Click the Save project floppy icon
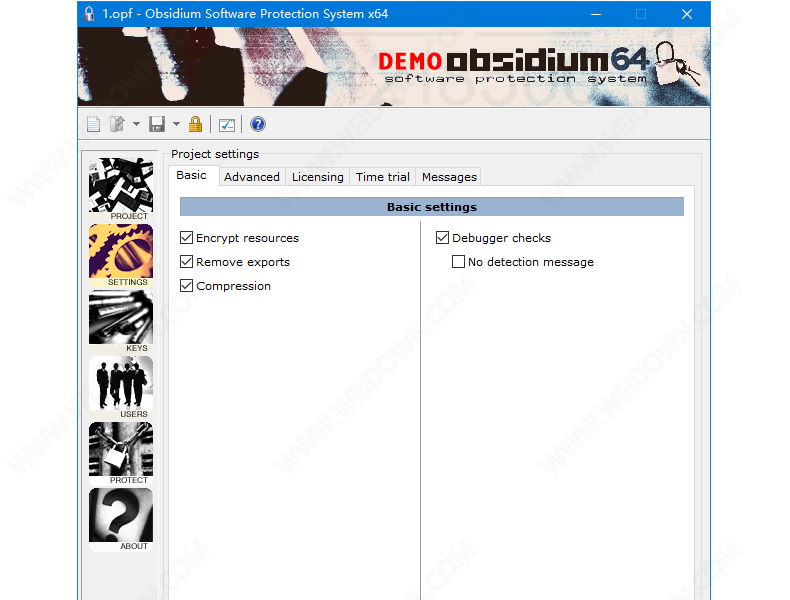 (x=157, y=124)
